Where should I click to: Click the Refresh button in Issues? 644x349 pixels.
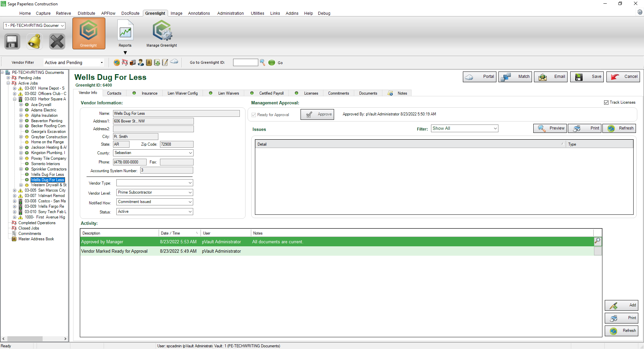click(x=619, y=128)
